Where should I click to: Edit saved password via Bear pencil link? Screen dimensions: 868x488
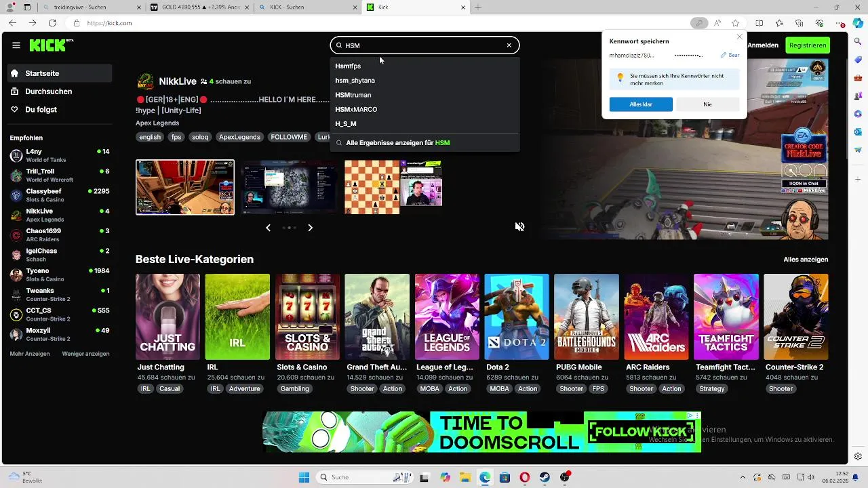730,56
